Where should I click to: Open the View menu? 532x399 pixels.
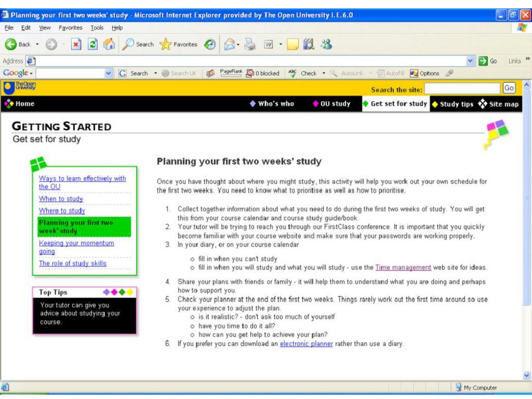(45, 28)
